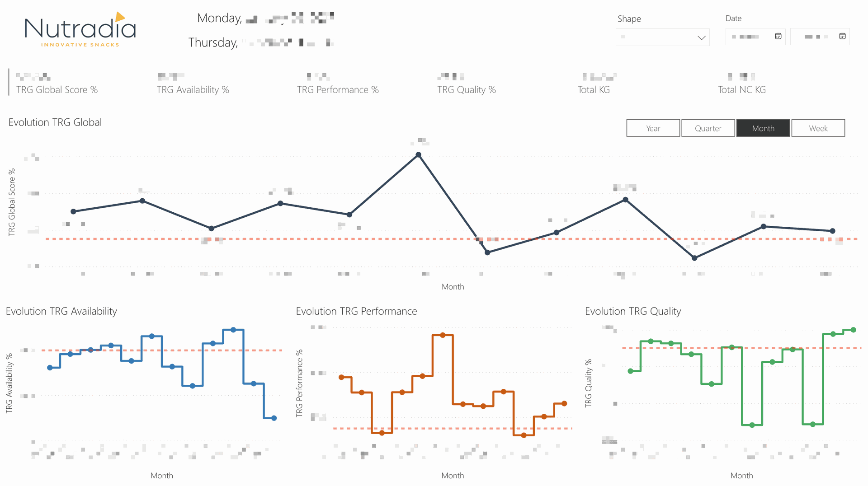Click the last green point in the Quality chart

tap(854, 330)
